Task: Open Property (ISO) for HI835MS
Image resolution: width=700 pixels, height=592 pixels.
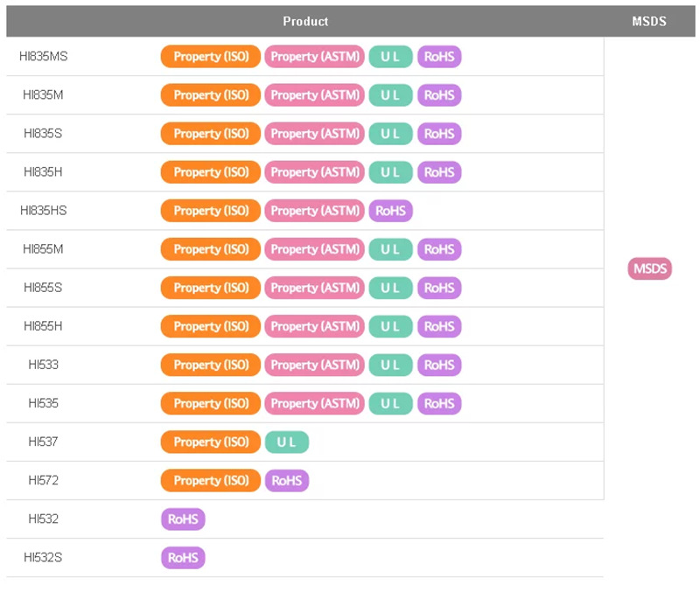Action: coord(211,57)
